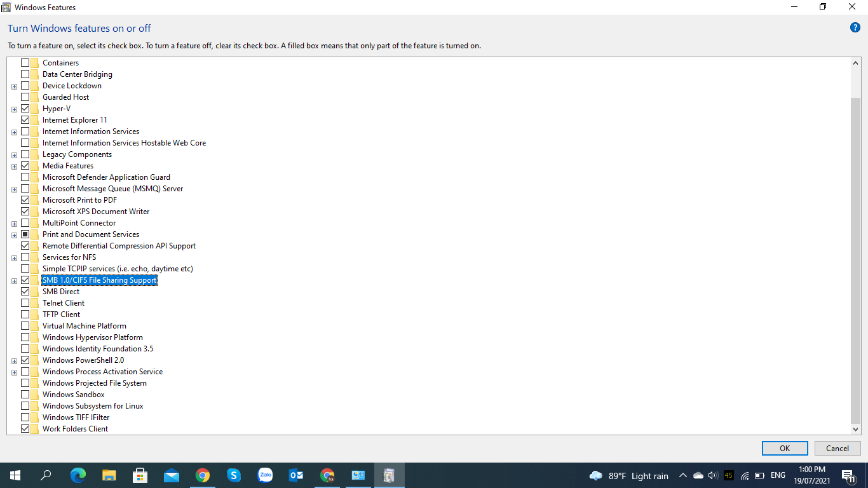Expand Print and Document Services

click(14, 235)
